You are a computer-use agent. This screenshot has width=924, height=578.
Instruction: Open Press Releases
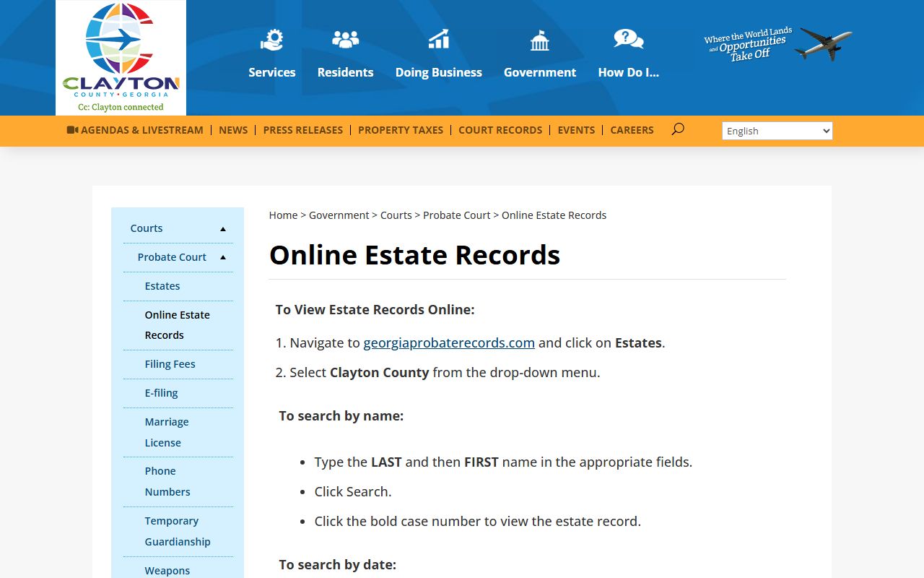coord(303,130)
